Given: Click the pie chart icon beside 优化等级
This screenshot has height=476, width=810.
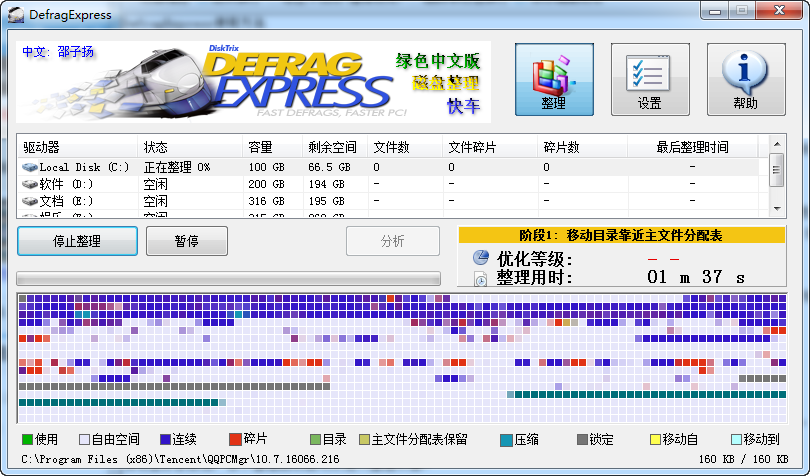Looking at the screenshot, I should coord(480,257).
